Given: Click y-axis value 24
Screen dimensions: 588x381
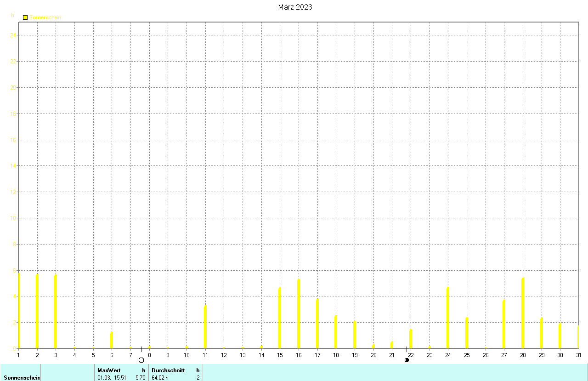Looking at the screenshot, I should 13,35.
